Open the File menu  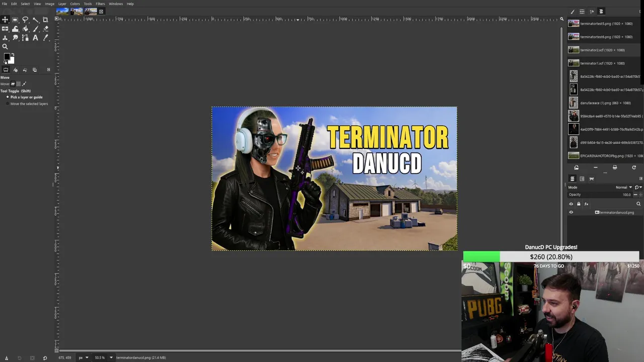coord(5,4)
